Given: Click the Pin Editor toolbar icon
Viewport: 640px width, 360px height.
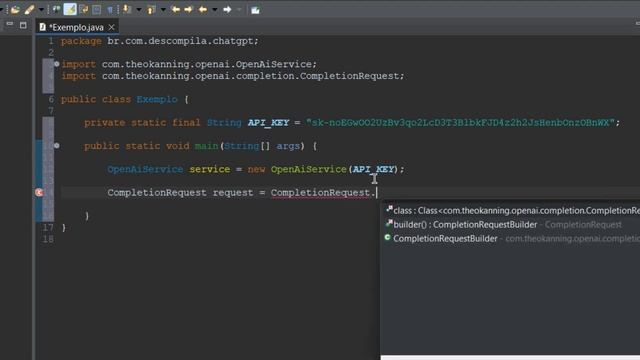Looking at the screenshot, I should pyautogui.click(x=256, y=10).
